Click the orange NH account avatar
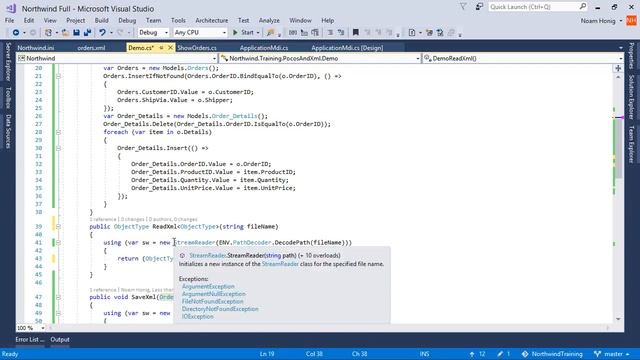 631,20
